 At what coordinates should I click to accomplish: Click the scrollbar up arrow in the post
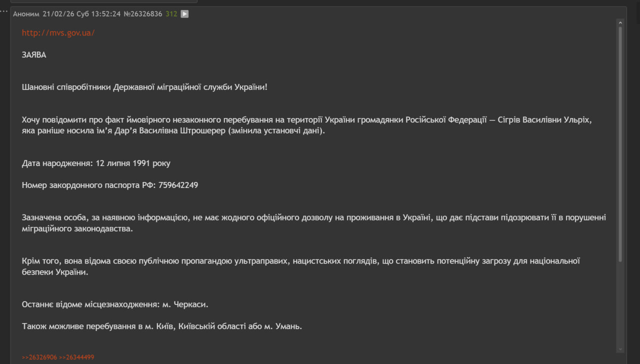pyautogui.click(x=620, y=22)
